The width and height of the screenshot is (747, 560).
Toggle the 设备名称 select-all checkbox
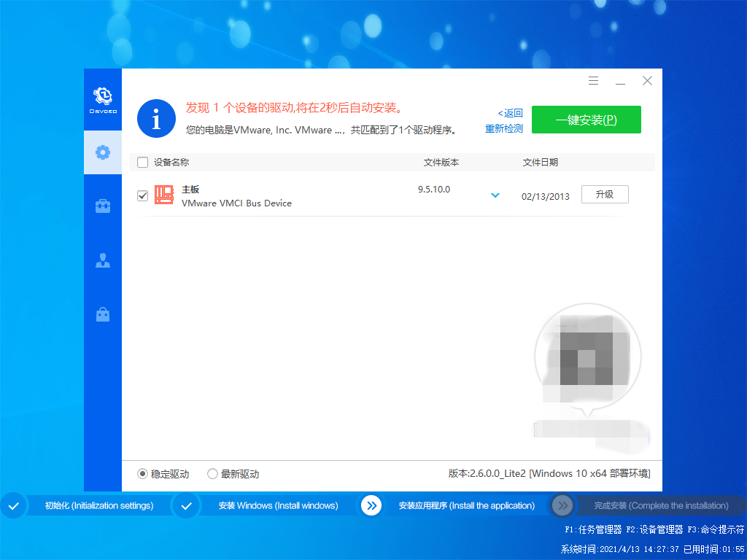(x=142, y=163)
